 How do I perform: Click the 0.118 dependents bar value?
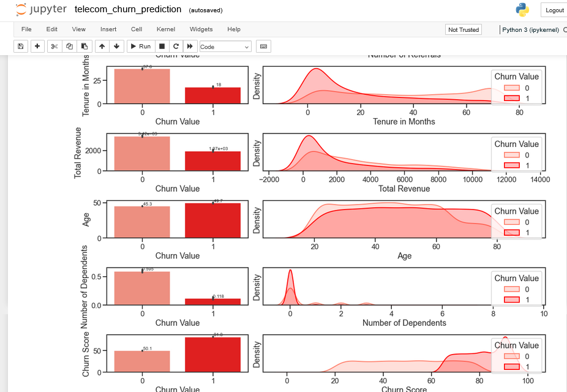point(219,296)
